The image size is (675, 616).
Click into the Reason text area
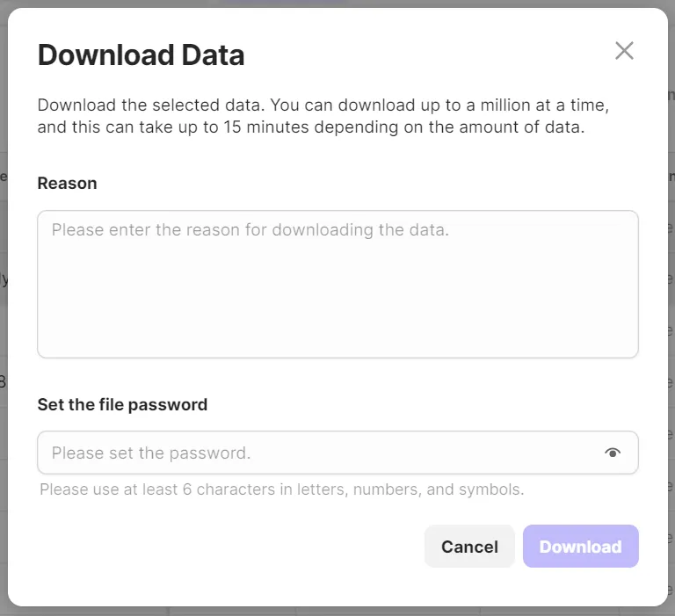(x=337, y=284)
